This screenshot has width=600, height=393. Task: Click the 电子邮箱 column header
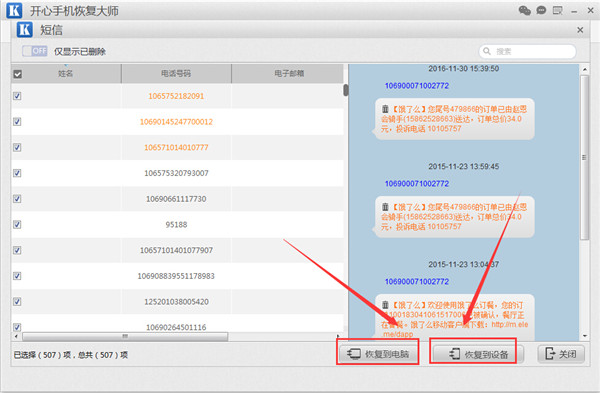[x=288, y=73]
